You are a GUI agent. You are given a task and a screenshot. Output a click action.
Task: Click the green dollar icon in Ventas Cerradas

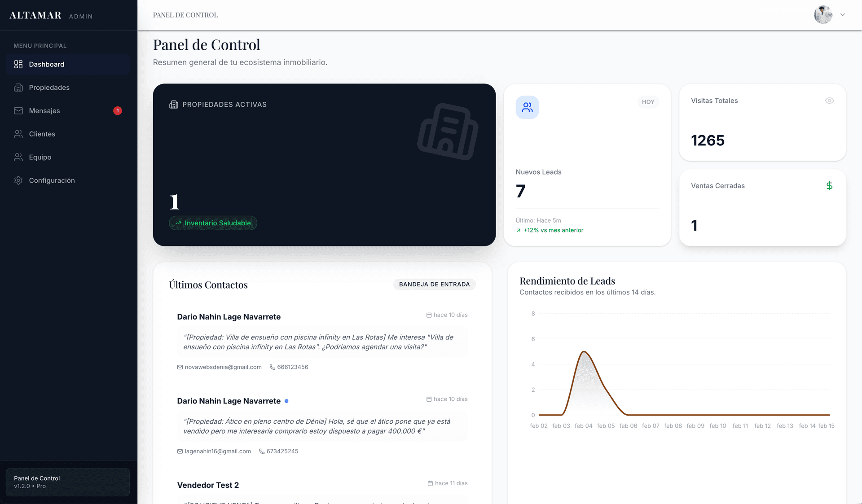tap(829, 186)
